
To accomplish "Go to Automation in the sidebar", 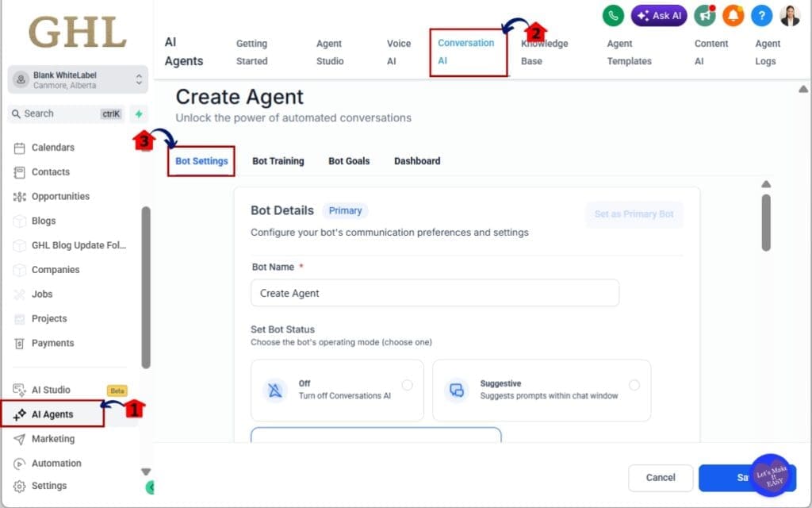I will (56, 464).
